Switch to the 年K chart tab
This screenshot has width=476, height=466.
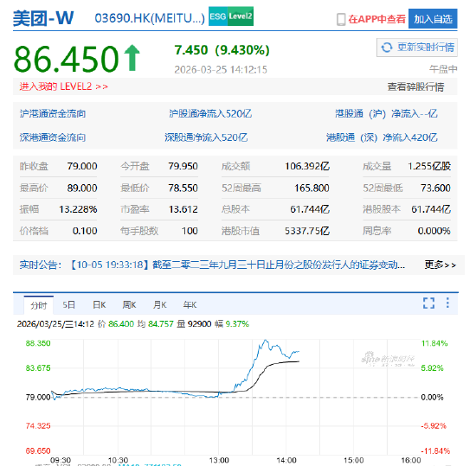(190, 304)
